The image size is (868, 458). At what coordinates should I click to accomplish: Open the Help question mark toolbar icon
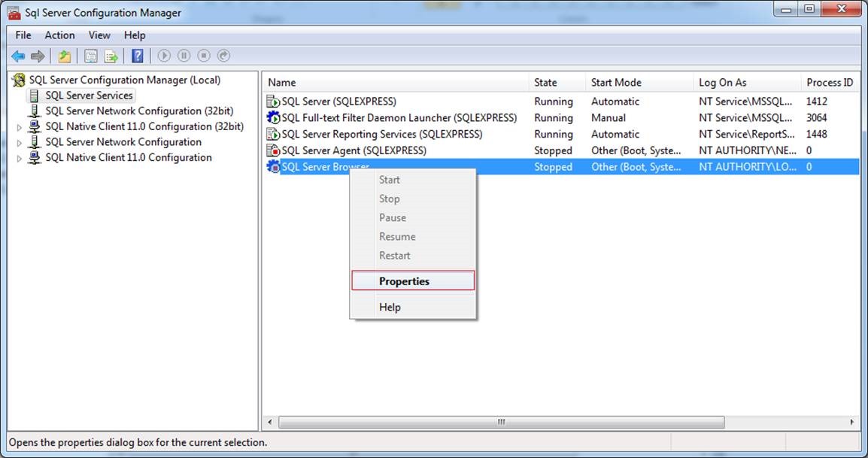pos(138,56)
